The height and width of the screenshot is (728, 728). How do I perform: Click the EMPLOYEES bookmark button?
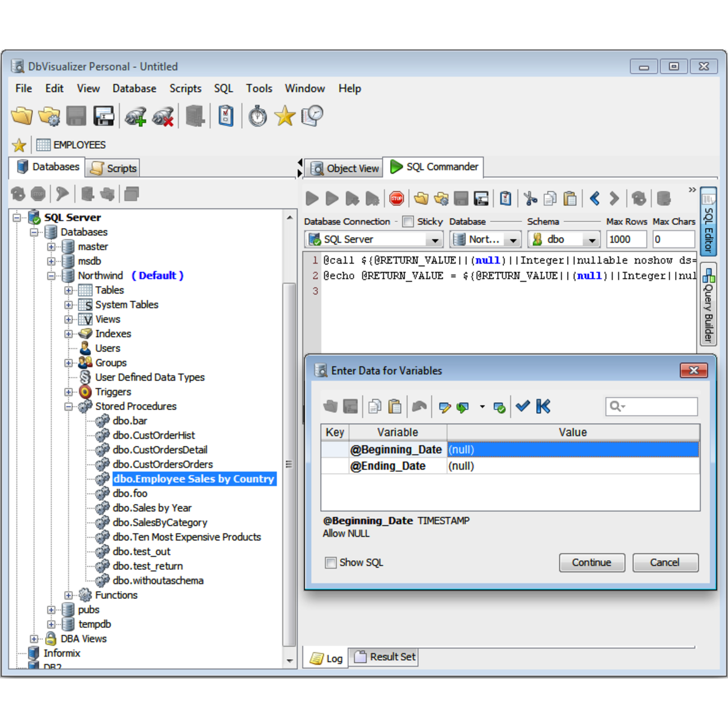point(71,146)
